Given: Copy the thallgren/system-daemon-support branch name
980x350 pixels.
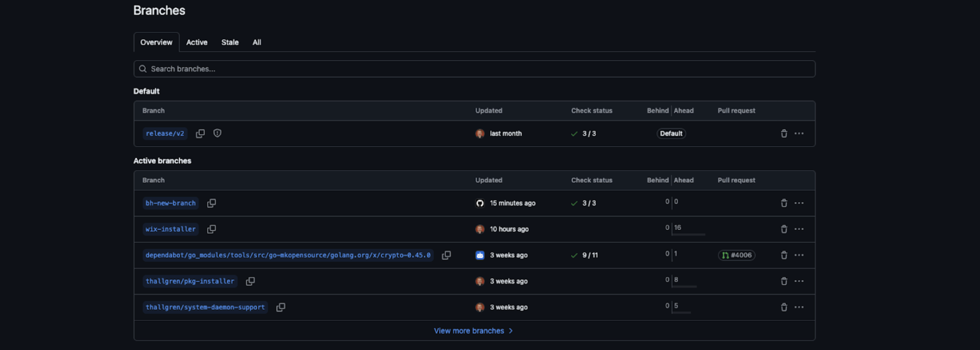Looking at the screenshot, I should pyautogui.click(x=280, y=308).
